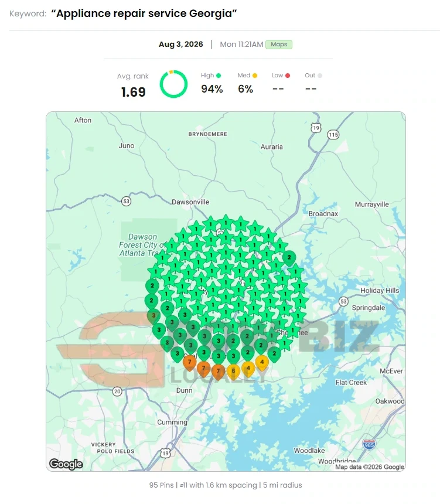The height and width of the screenshot is (504, 440).
Task: Click the Juno place label
Action: point(127,145)
